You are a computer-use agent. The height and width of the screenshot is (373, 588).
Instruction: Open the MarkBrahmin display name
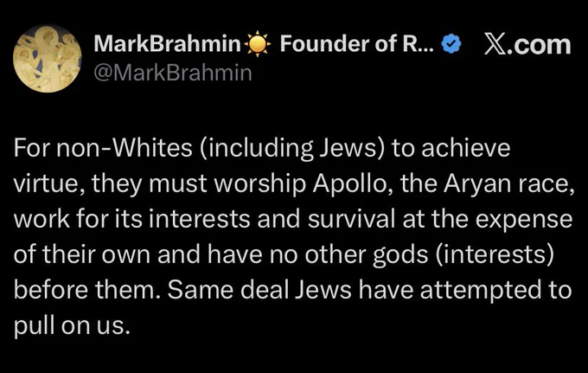(x=167, y=43)
